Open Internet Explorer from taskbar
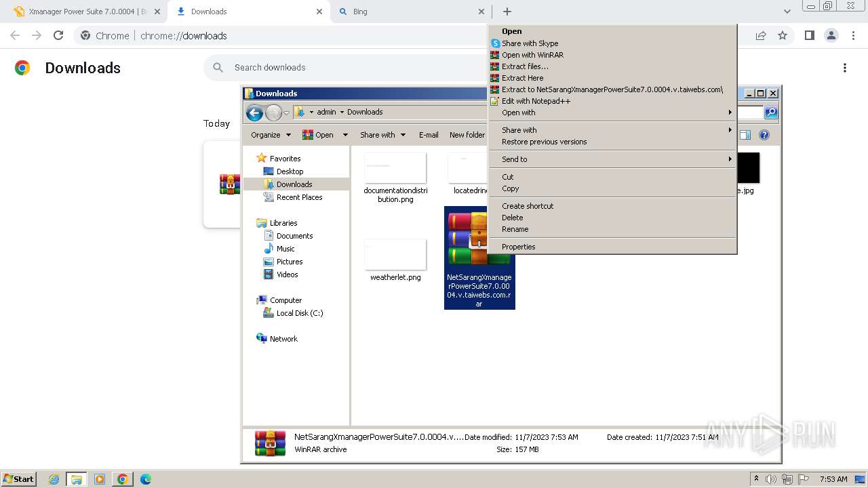 tap(54, 479)
